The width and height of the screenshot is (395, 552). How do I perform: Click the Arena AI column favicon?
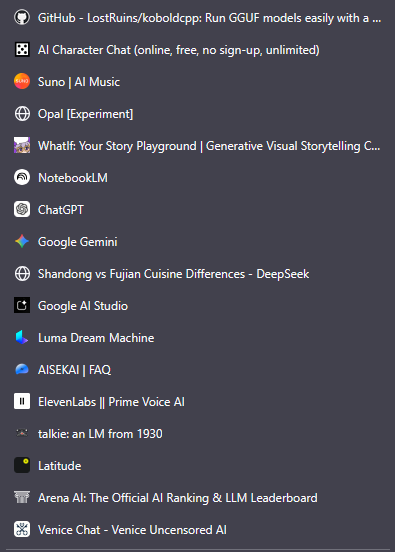point(22,497)
